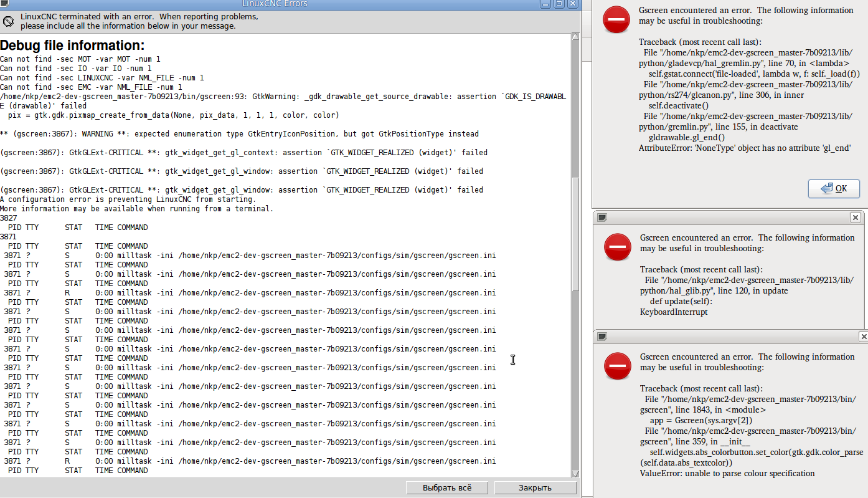The image size is (868, 498).
Task: Click the debug log scrollbar up arrow
Action: click(575, 37)
